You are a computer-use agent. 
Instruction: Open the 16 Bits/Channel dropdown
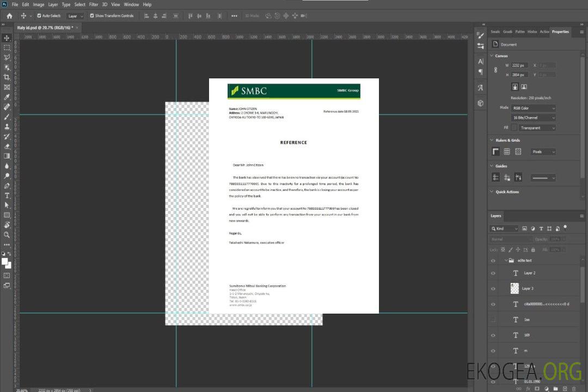(x=534, y=118)
